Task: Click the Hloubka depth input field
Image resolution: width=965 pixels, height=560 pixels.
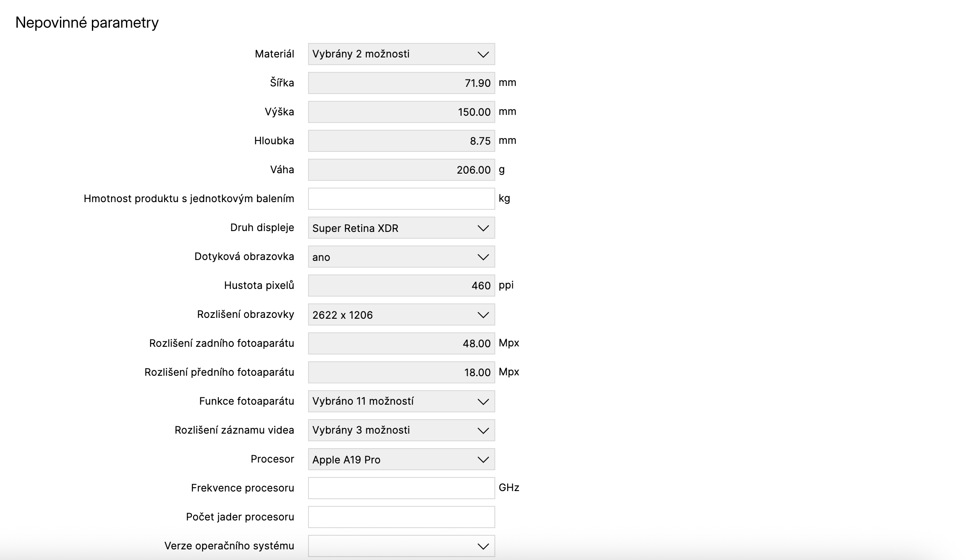Action: coord(401,141)
